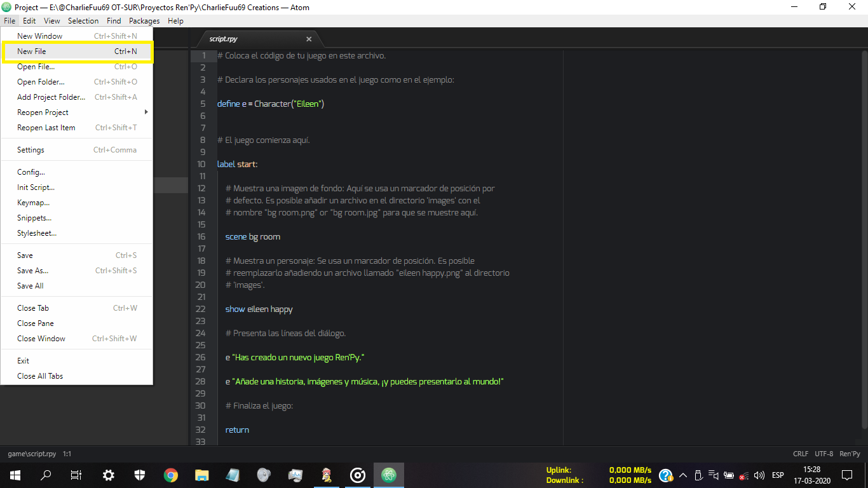Screen dimensions: 868x488
Task: Select Save As... in the File menu
Action: click(33, 271)
